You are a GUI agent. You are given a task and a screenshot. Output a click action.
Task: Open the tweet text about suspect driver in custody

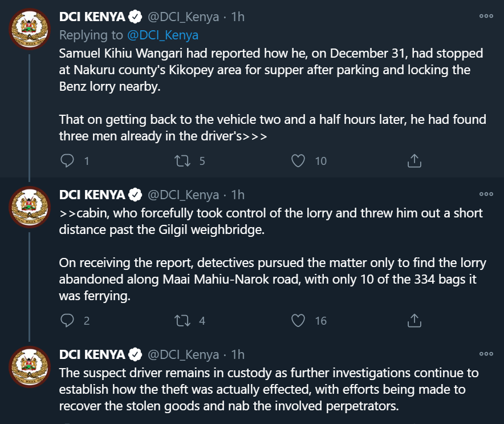click(x=269, y=389)
